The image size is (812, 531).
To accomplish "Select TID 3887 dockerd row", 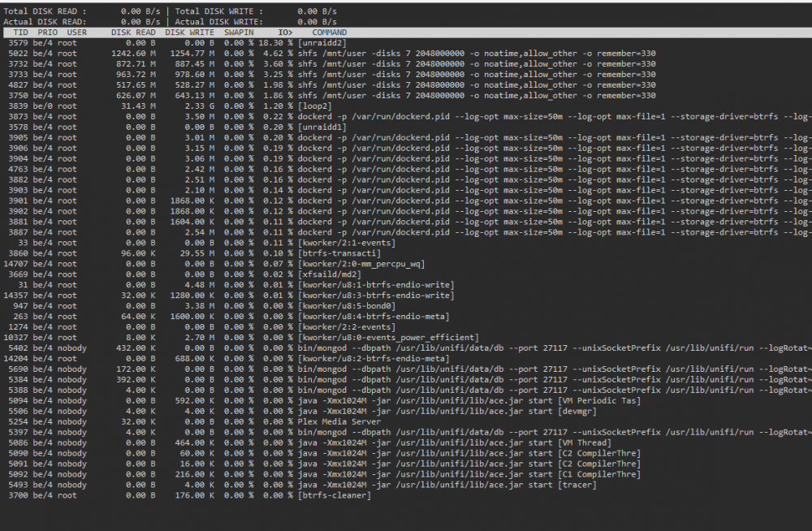I will pos(406,232).
